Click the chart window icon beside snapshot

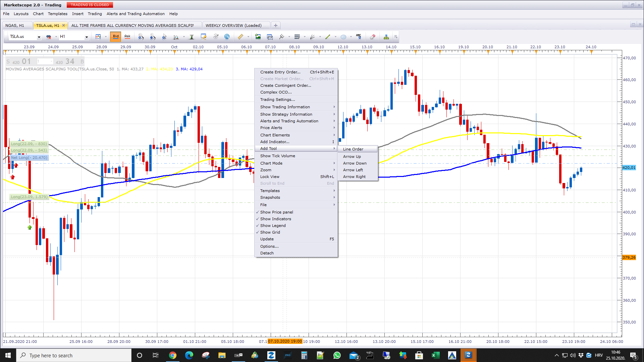(270, 37)
